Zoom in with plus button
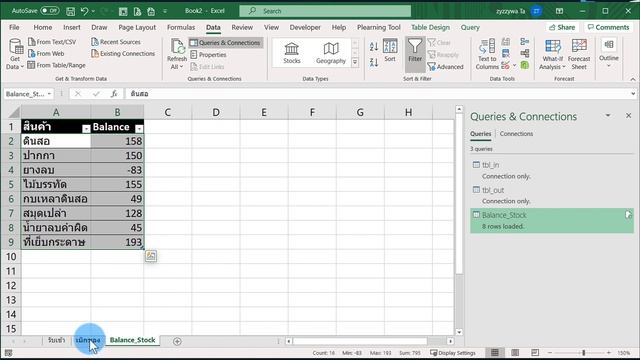640x360 pixels. (x=609, y=353)
